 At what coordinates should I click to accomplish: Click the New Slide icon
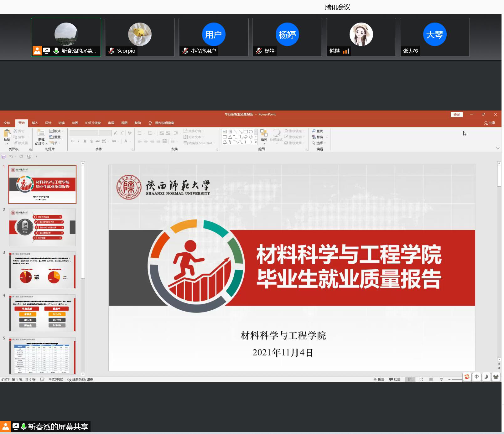click(x=41, y=133)
